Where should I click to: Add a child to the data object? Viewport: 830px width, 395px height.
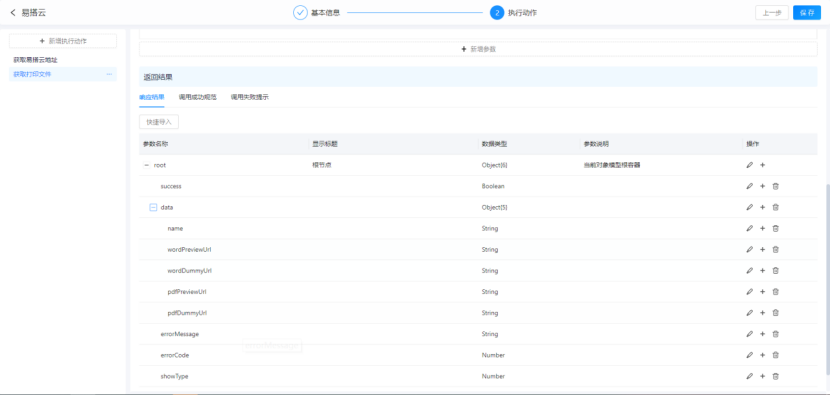[762, 208]
